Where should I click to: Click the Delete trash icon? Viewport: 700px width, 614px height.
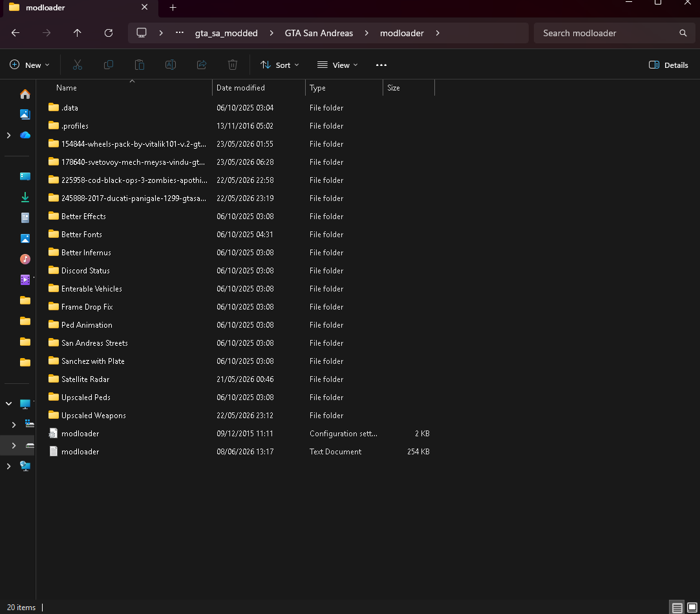pyautogui.click(x=233, y=65)
